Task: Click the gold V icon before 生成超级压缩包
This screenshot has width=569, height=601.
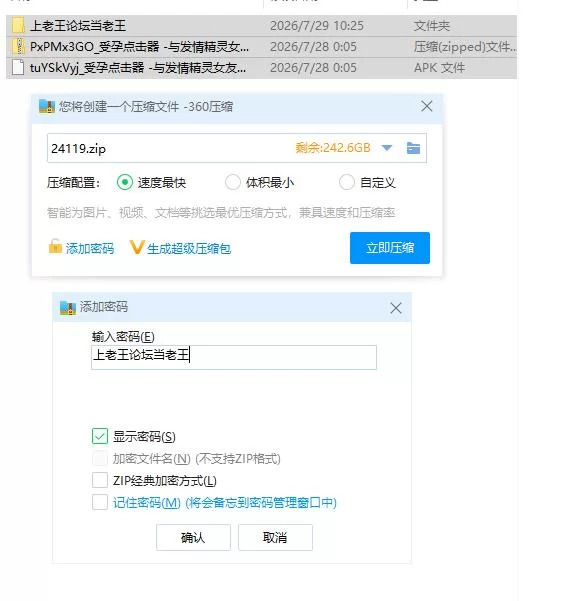Action: pos(137,247)
